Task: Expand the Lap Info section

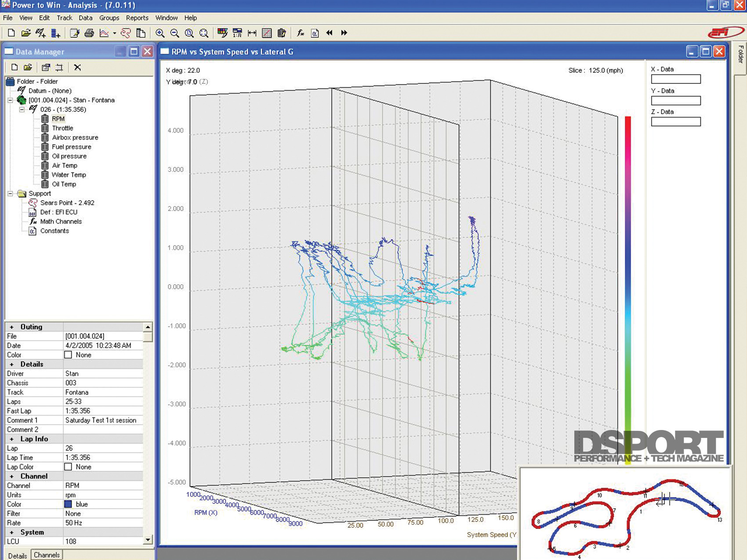Action: 12,439
